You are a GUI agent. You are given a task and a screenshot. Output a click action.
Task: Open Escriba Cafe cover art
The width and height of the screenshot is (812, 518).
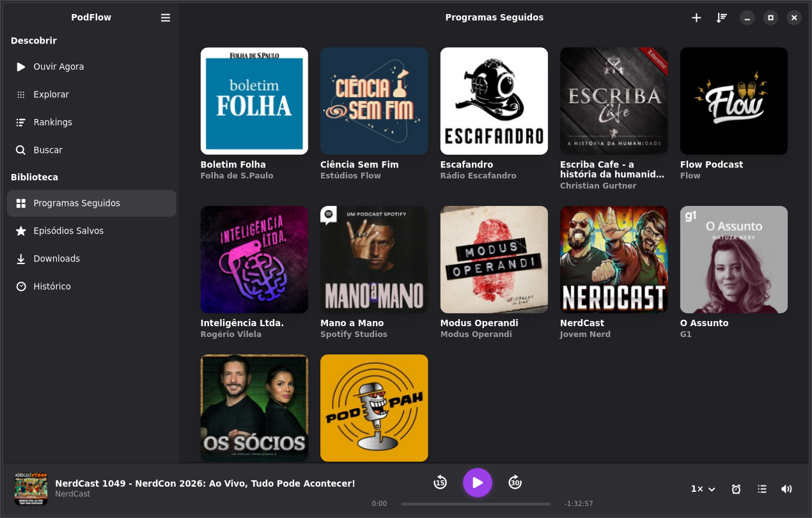[614, 101]
